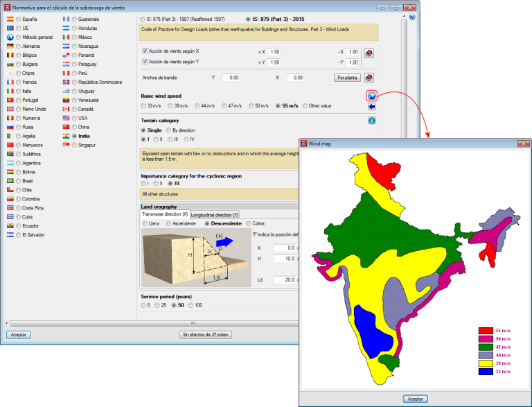Select España country radio button
Screen dimensions: 532x407
(x=18, y=19)
